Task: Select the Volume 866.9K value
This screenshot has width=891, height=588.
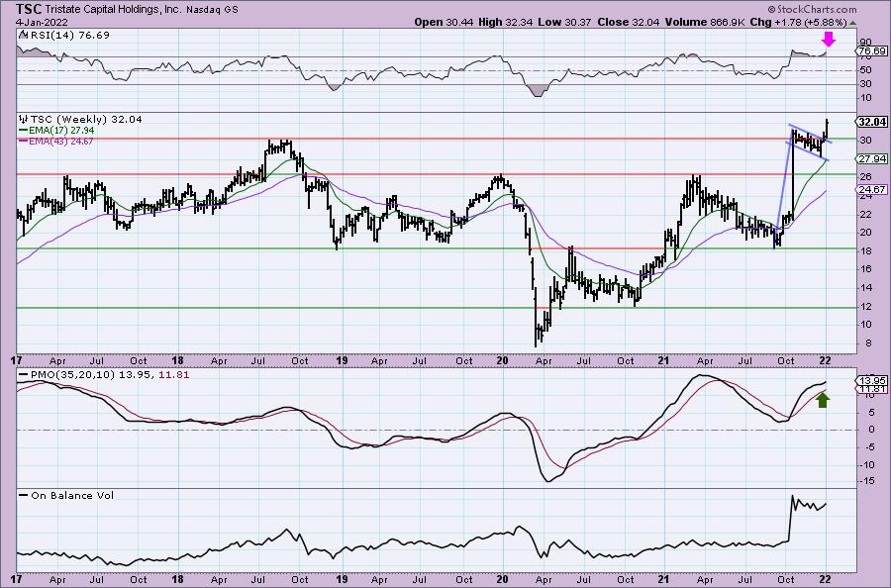Action: click(706, 22)
